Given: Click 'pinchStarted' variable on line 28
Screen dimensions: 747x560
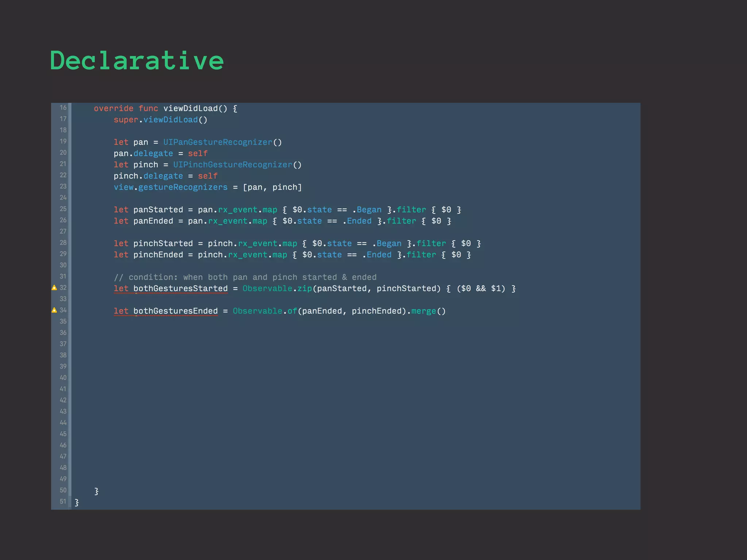Looking at the screenshot, I should point(163,244).
